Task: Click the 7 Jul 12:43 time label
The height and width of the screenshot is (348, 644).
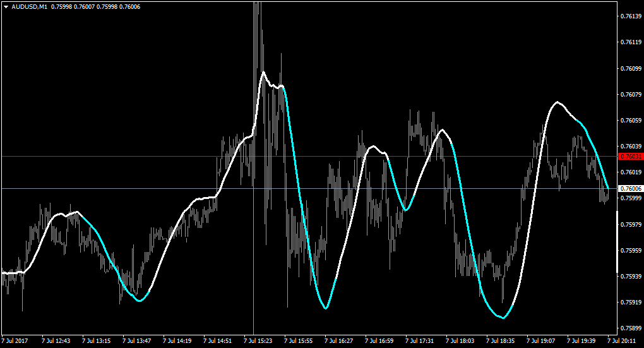Action: 56,341
